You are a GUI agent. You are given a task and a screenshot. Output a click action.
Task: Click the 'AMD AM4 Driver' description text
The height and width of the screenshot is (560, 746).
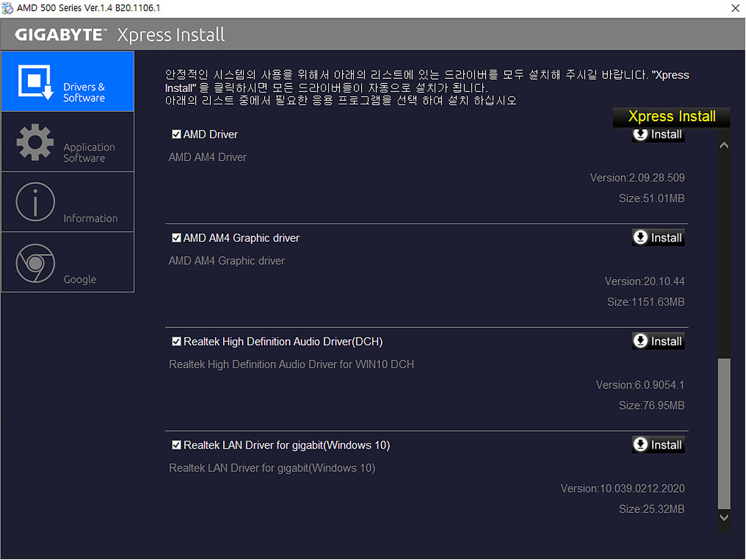click(x=208, y=157)
